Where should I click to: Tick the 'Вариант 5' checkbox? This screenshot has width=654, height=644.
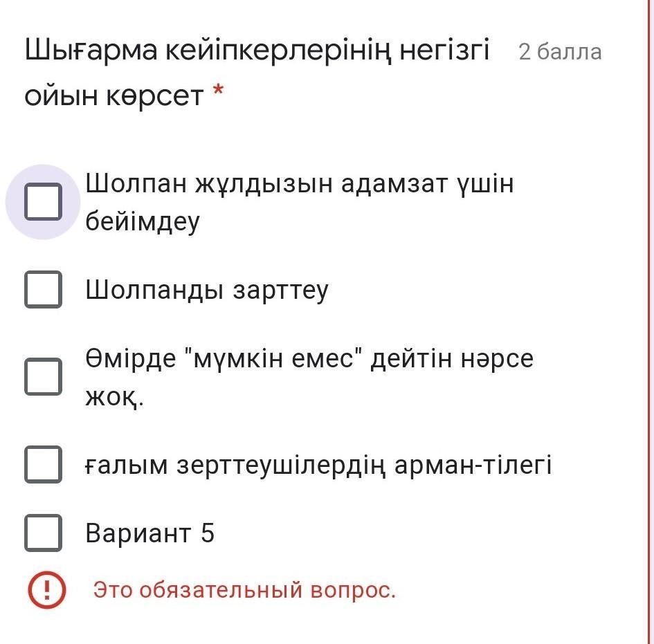43,533
